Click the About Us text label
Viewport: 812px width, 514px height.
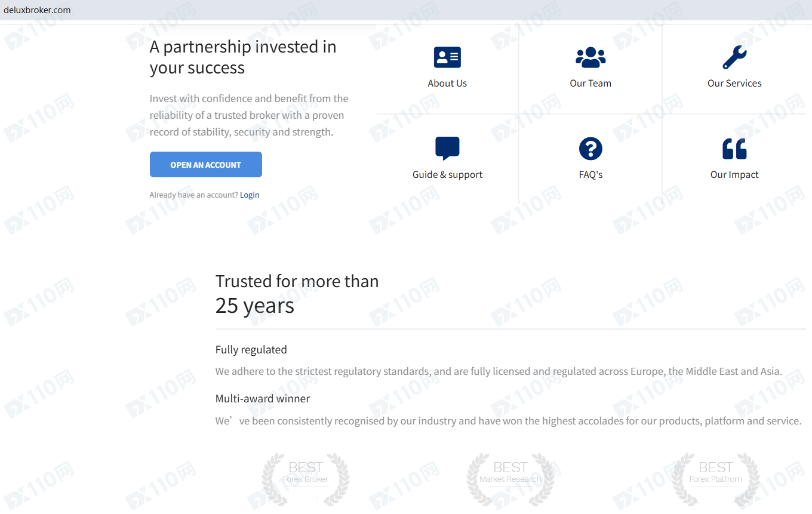(447, 84)
